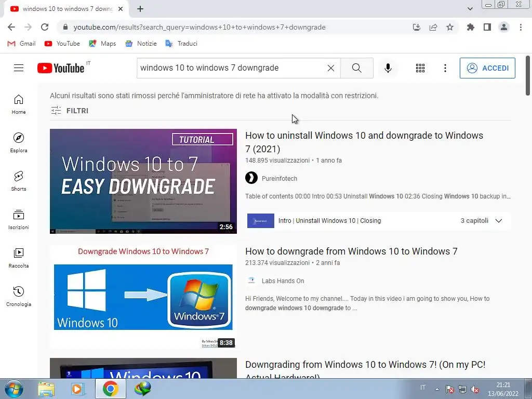
Task: Go back with browser back arrow
Action: click(x=11, y=27)
